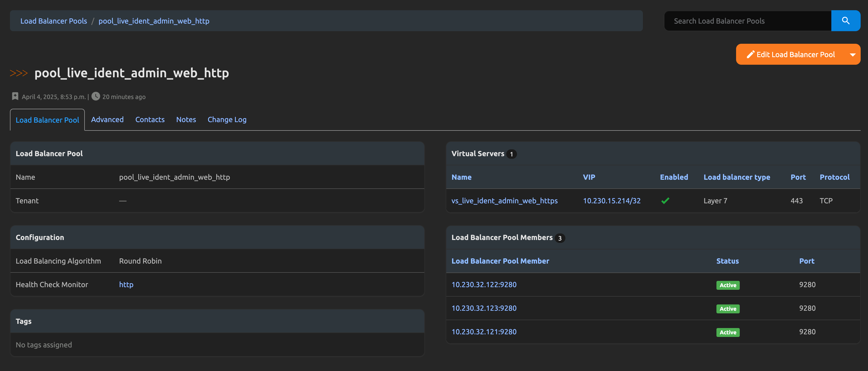The height and width of the screenshot is (371, 868).
Task: Open VIP address 10.230.15.214/32
Action: (x=611, y=201)
